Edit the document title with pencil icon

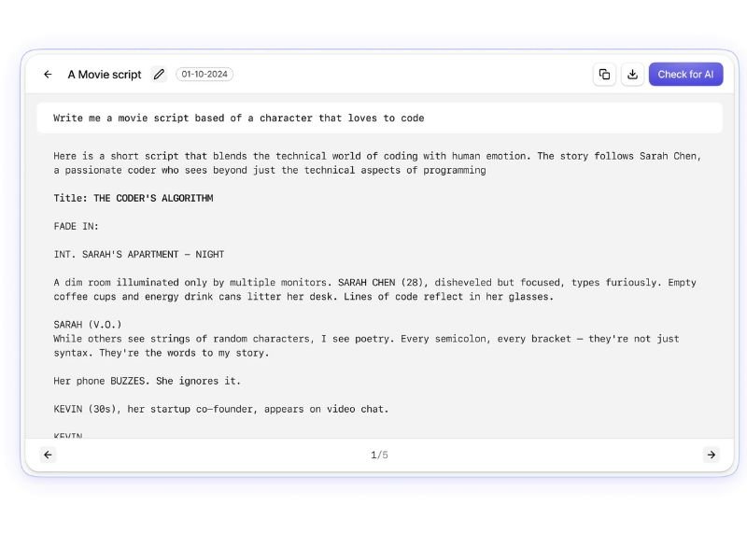coord(159,75)
